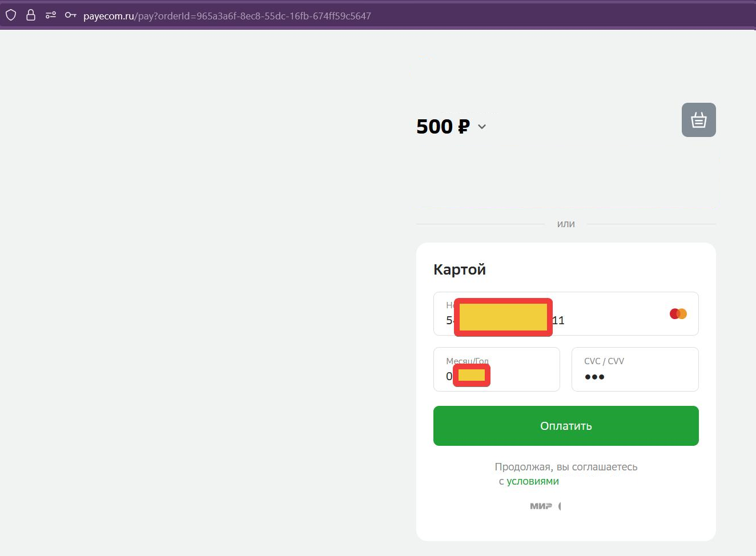Open site permission controls icon in address bar
756x556 pixels.
51,15
